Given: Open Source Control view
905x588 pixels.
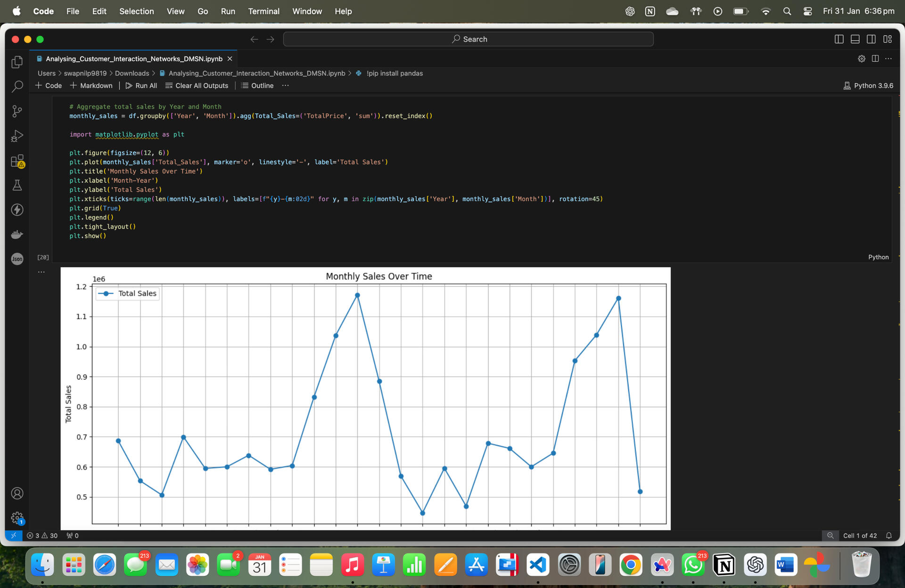Looking at the screenshot, I should pyautogui.click(x=17, y=111).
